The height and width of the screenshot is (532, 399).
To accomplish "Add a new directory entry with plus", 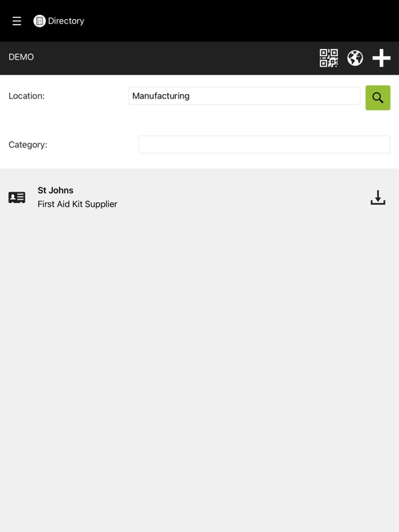I will [x=381, y=58].
